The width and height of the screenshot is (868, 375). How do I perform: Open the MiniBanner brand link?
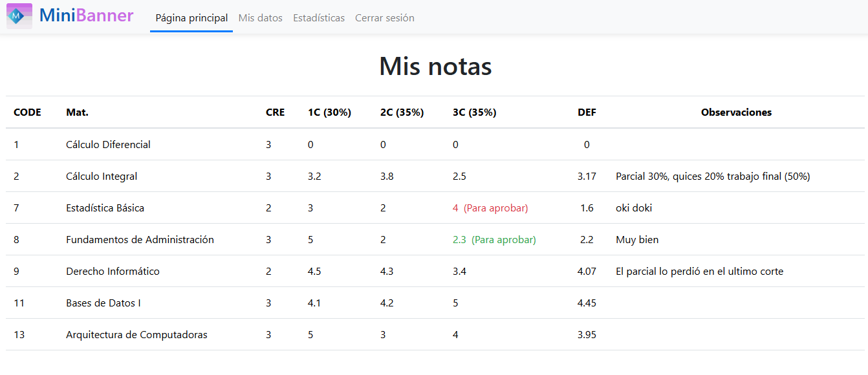pyautogui.click(x=87, y=16)
